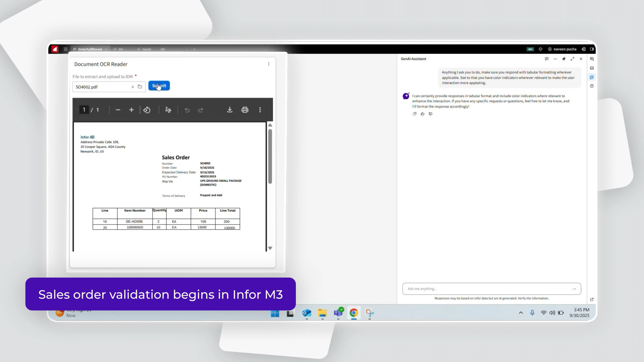Viewport: 644px width, 362px height.
Task: Expand the more-tabs chevron in the top bar
Action: [x=194, y=49]
